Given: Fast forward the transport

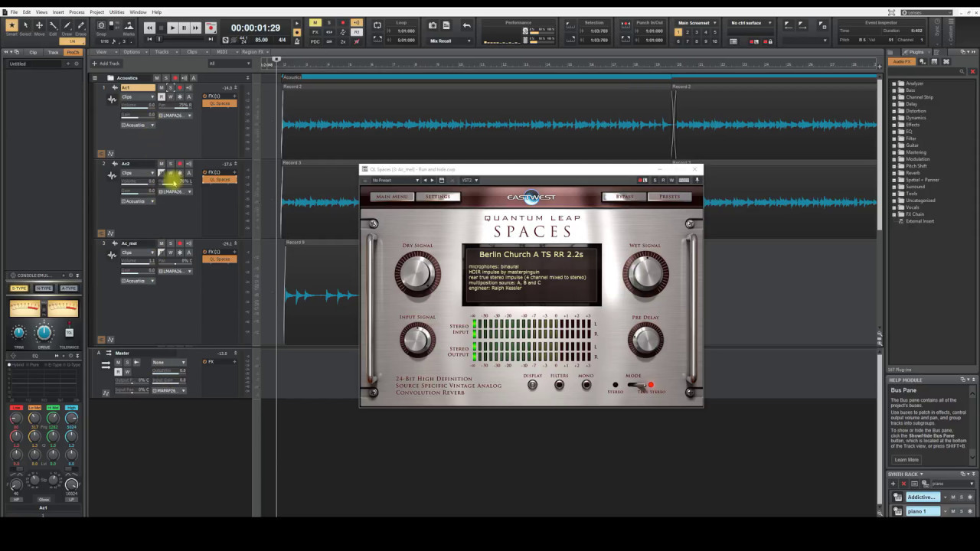Looking at the screenshot, I should (196, 28).
